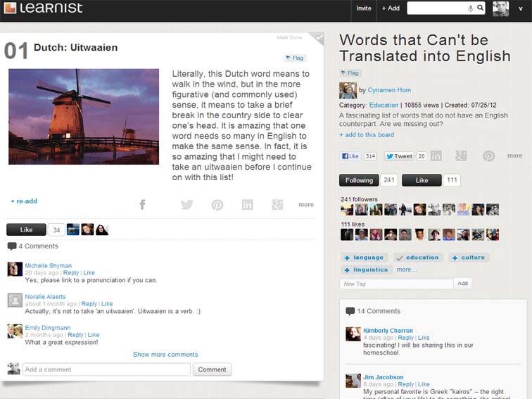Screen dimensions: 532x399
Task: Add the culture tag
Action: point(469,258)
